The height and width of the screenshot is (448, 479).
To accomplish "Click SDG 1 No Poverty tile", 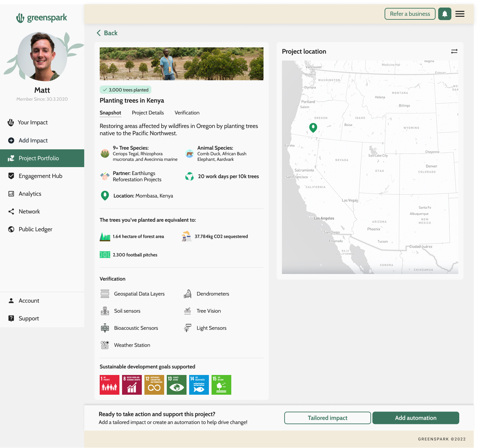I will (110, 385).
